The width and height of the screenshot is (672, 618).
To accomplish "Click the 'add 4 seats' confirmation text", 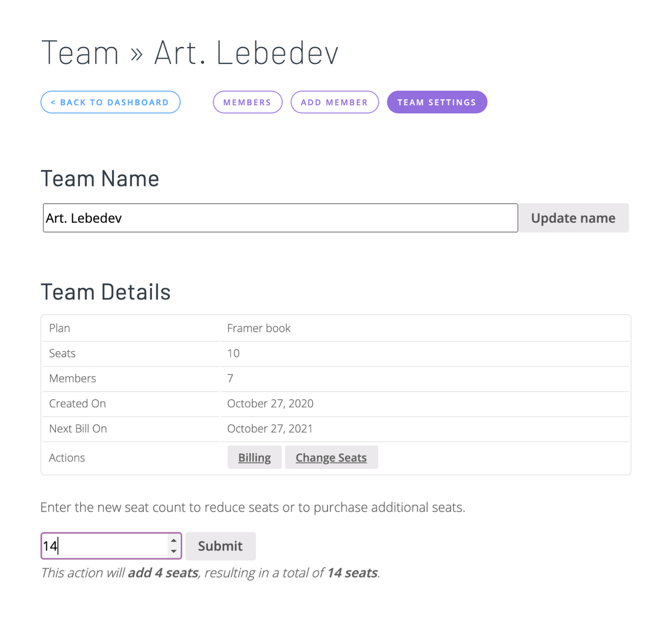I will (163, 573).
